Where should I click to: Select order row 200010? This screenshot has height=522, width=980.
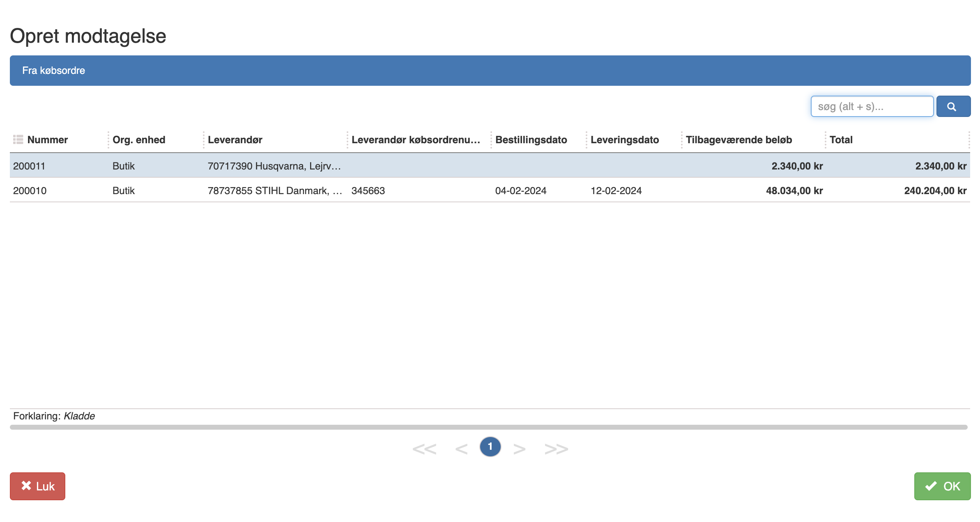490,190
